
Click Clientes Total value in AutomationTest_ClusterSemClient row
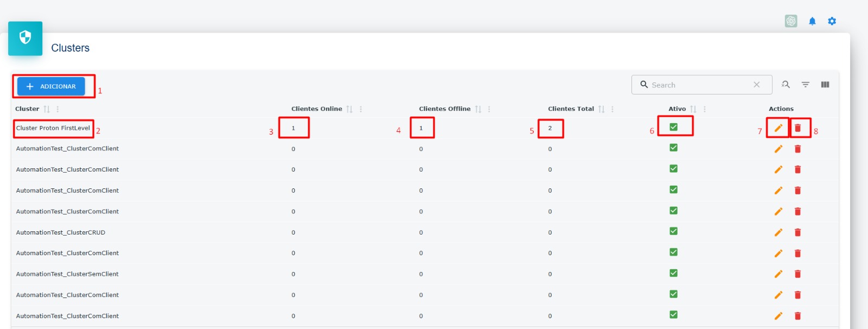click(550, 274)
